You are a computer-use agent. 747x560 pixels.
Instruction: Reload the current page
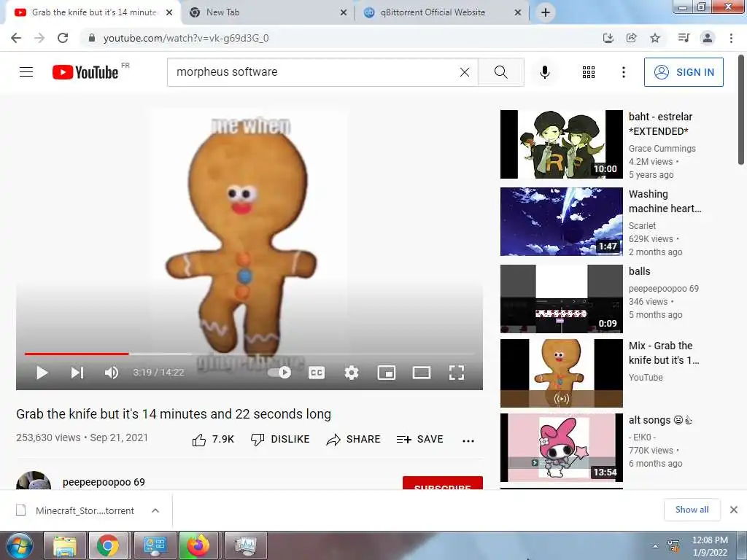[63, 38]
